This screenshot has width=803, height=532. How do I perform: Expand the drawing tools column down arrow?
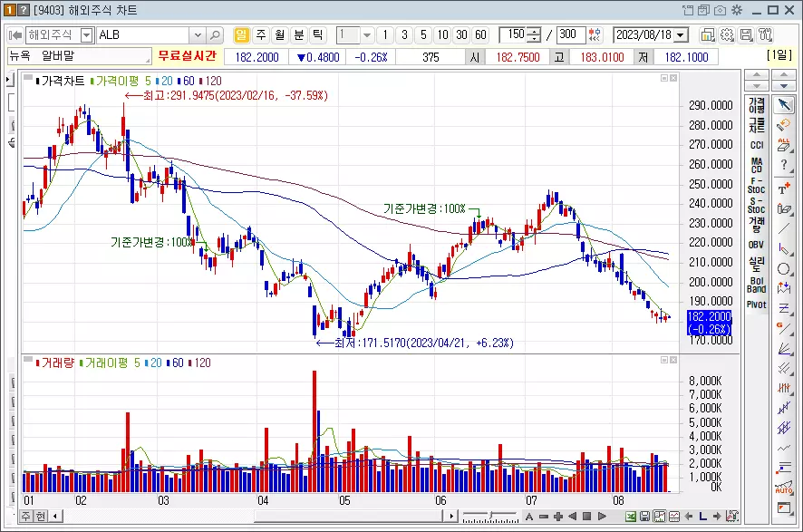click(784, 85)
